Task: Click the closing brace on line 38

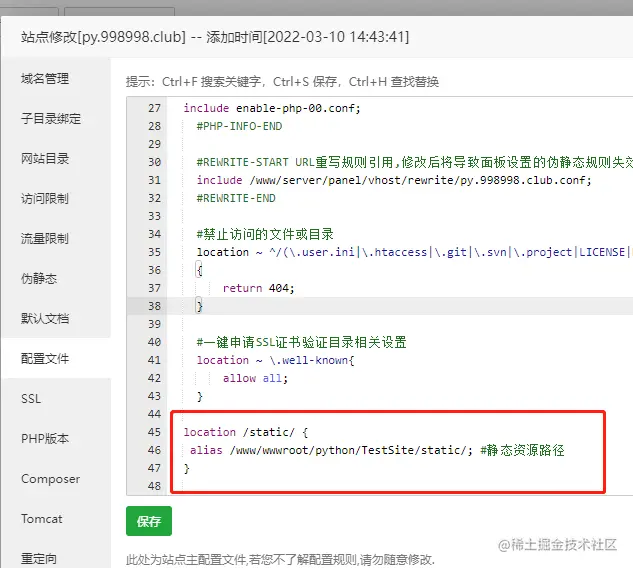Action: (x=199, y=306)
